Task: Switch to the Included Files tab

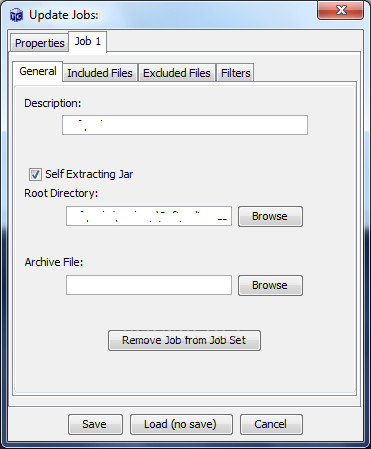Action: (x=100, y=73)
